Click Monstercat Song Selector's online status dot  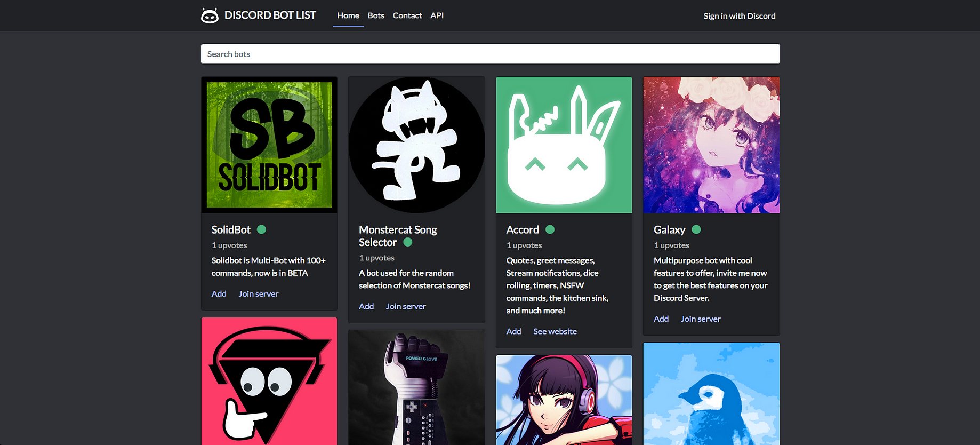tap(408, 242)
